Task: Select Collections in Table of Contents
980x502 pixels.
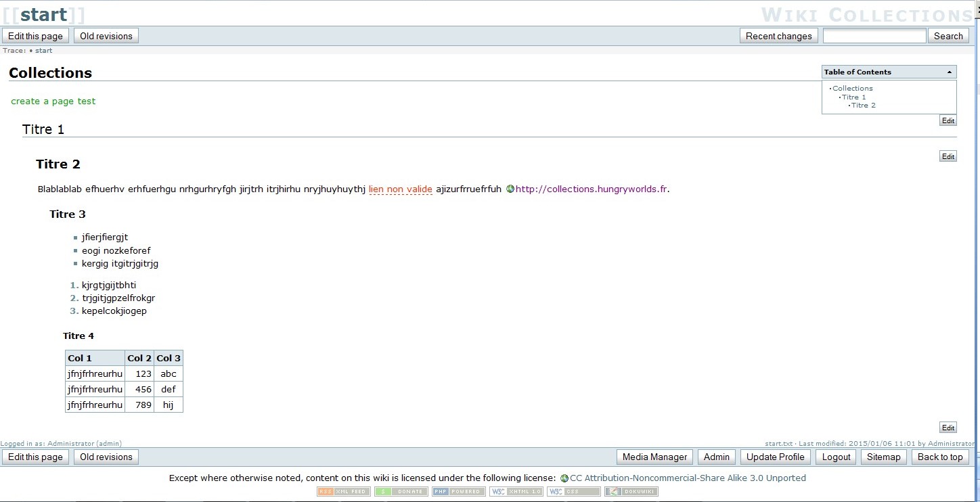Action: (x=852, y=89)
